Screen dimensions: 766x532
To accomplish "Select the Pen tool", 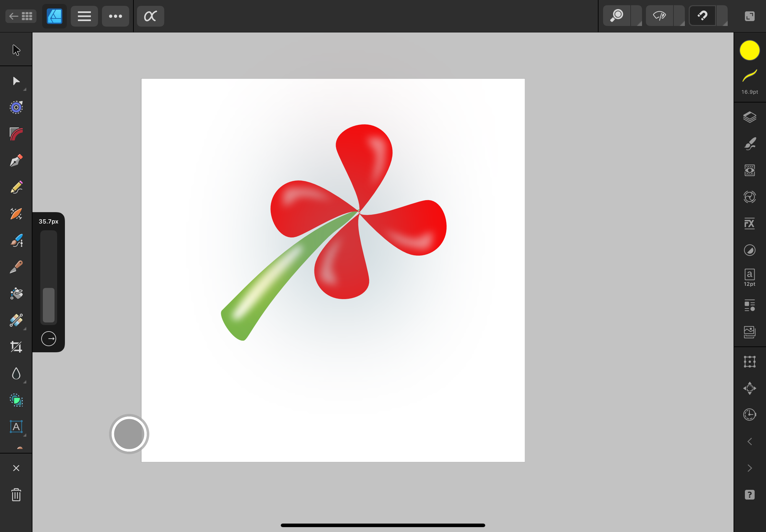I will pyautogui.click(x=16, y=160).
